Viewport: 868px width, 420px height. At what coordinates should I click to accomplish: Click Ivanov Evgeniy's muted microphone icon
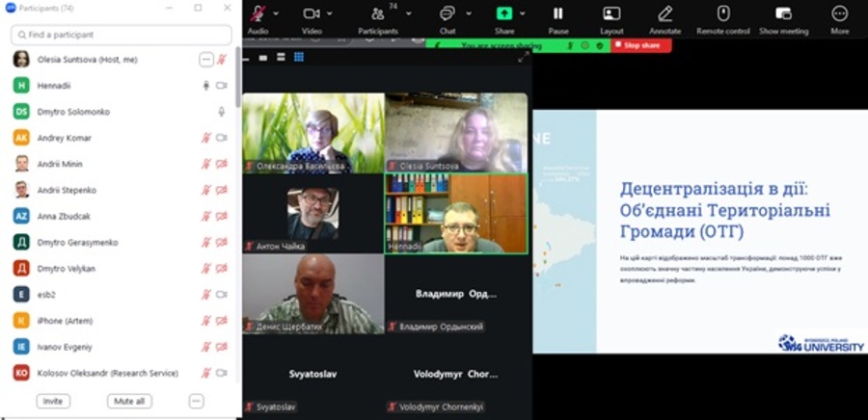(x=206, y=347)
